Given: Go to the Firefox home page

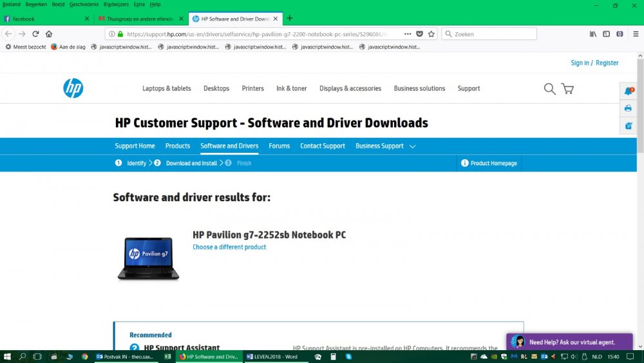Looking at the screenshot, I should 49,34.
